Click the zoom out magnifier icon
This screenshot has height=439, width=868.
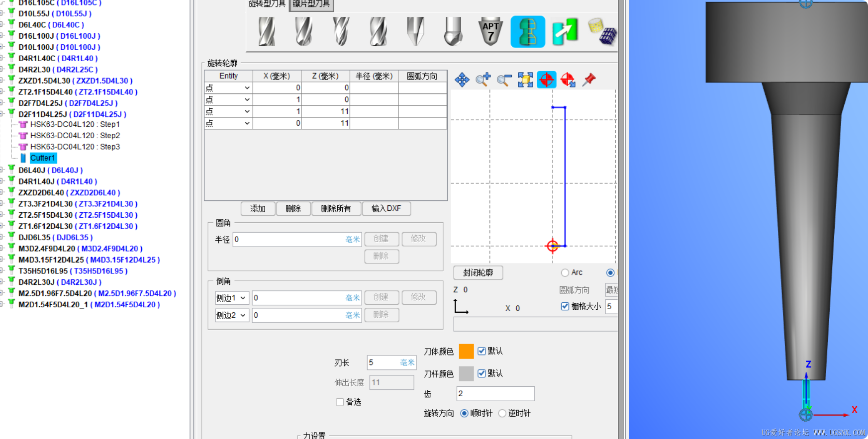coord(504,80)
